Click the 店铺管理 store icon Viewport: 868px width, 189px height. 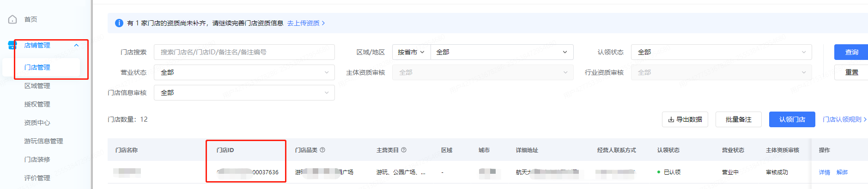pyautogui.click(x=12, y=45)
